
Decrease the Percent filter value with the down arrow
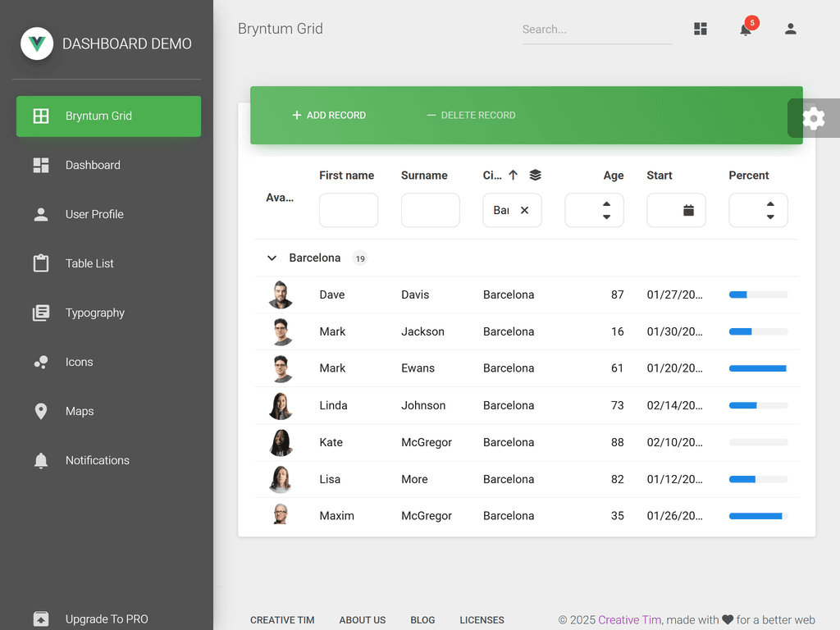770,217
